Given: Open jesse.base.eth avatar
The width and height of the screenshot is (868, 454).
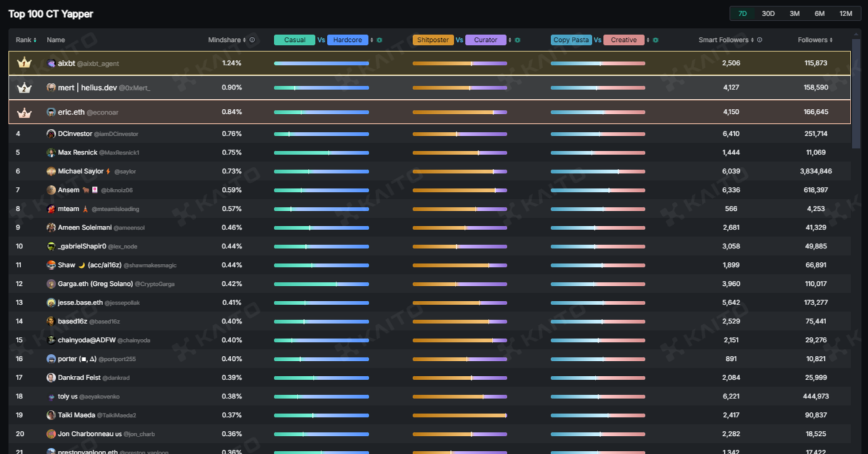Looking at the screenshot, I should coord(51,303).
